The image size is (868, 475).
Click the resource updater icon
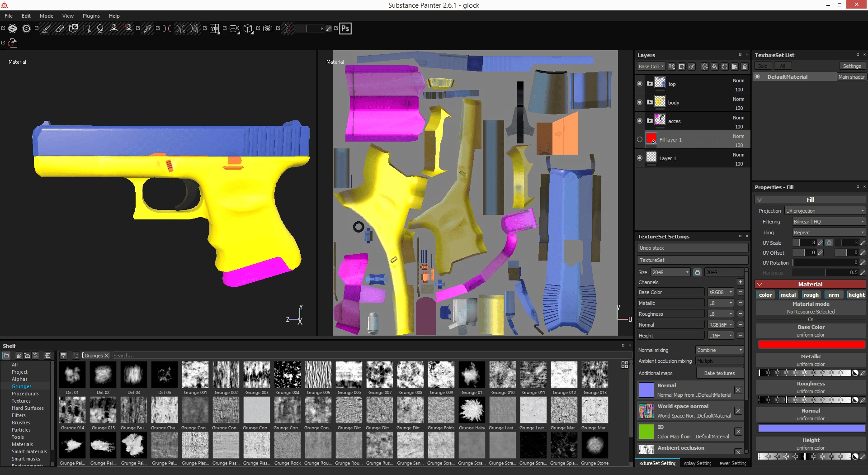click(13, 43)
